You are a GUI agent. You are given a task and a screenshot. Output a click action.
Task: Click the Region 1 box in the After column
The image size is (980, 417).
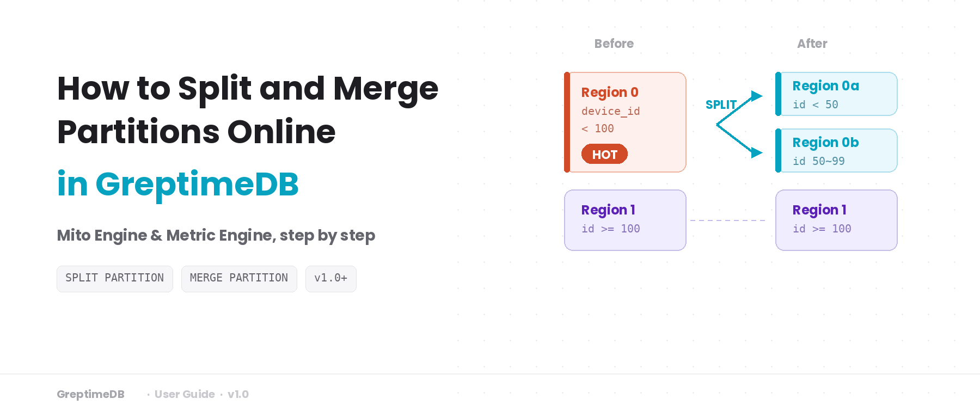[836, 220]
